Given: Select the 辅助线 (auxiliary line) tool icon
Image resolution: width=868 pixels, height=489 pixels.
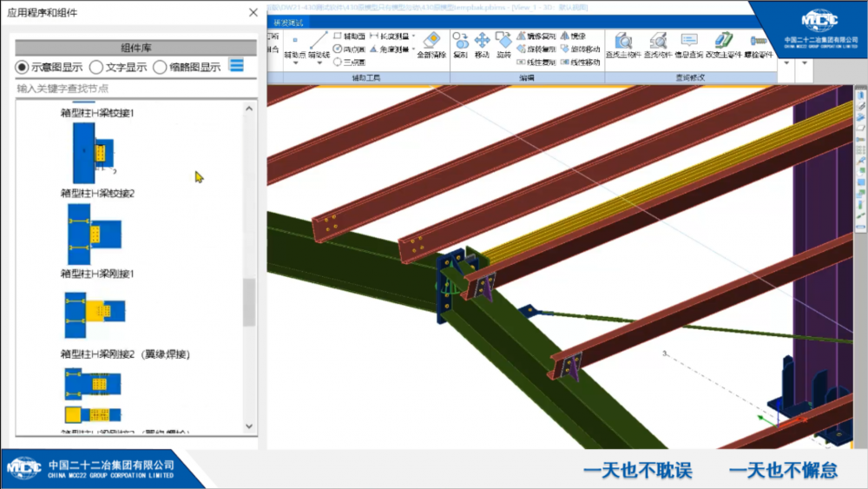Looking at the screenshot, I should point(319,41).
